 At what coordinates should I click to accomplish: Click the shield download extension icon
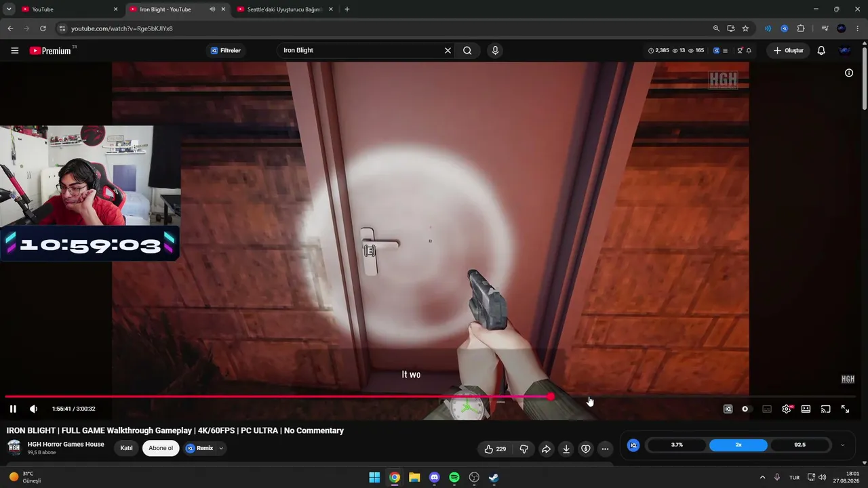586,449
